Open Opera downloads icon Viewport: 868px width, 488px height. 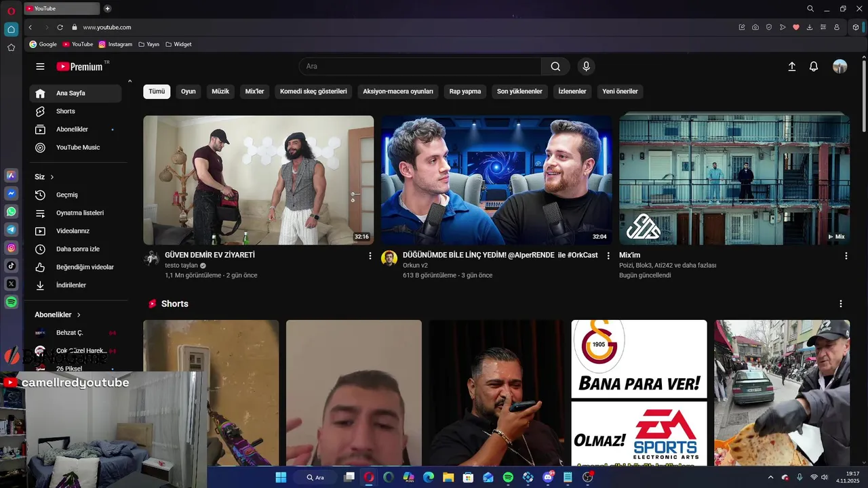pyautogui.click(x=810, y=27)
